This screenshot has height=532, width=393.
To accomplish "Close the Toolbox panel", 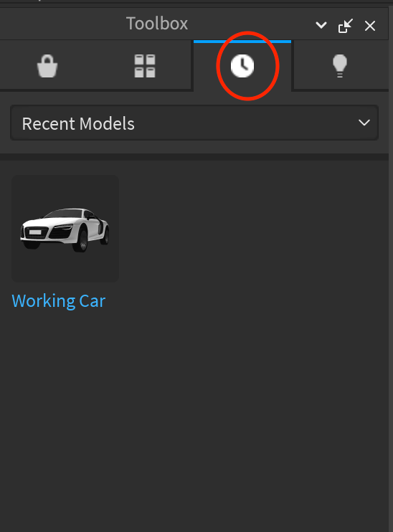I will (x=370, y=26).
